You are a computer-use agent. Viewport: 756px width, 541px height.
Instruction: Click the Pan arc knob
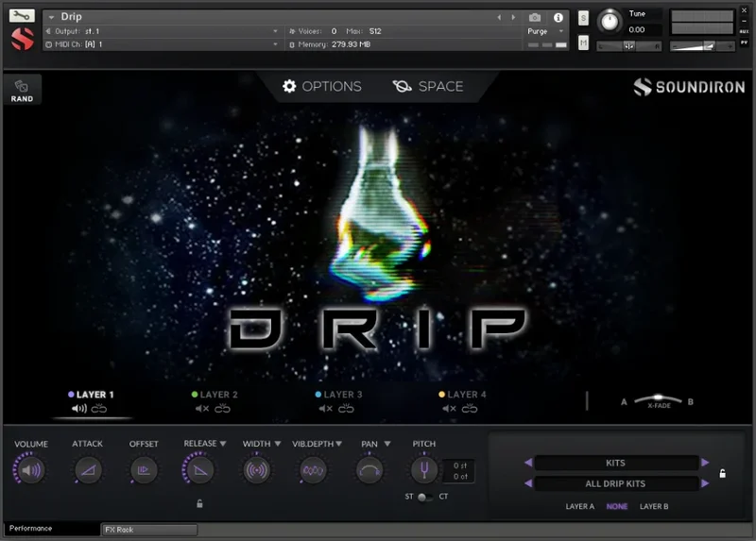(x=369, y=469)
